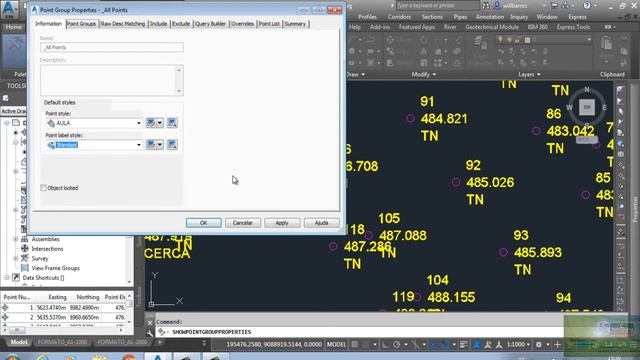Select Survey in the Toolspace tree
Screen dimensions: 640x360
tap(40, 258)
